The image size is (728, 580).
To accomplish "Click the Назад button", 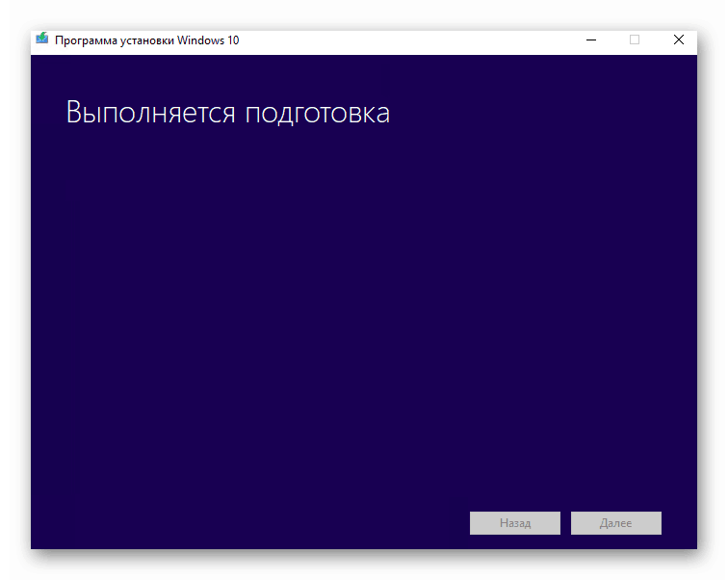I will pyautogui.click(x=515, y=523).
